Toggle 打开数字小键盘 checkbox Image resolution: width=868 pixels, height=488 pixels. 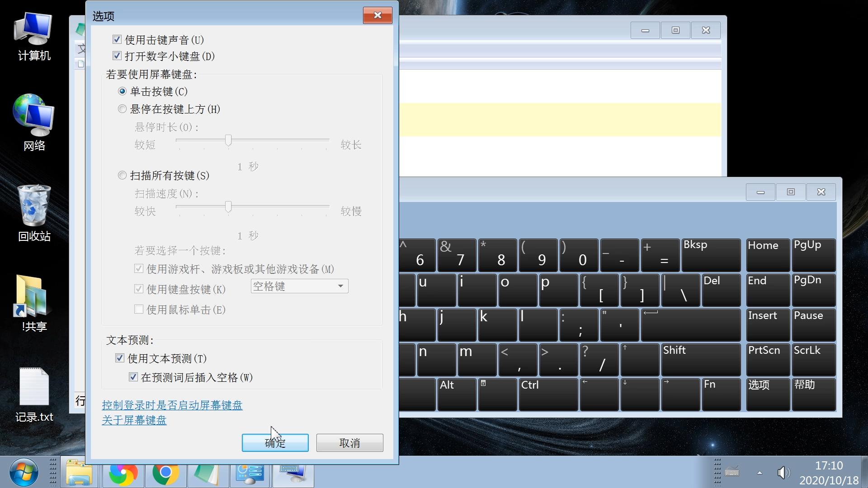117,56
